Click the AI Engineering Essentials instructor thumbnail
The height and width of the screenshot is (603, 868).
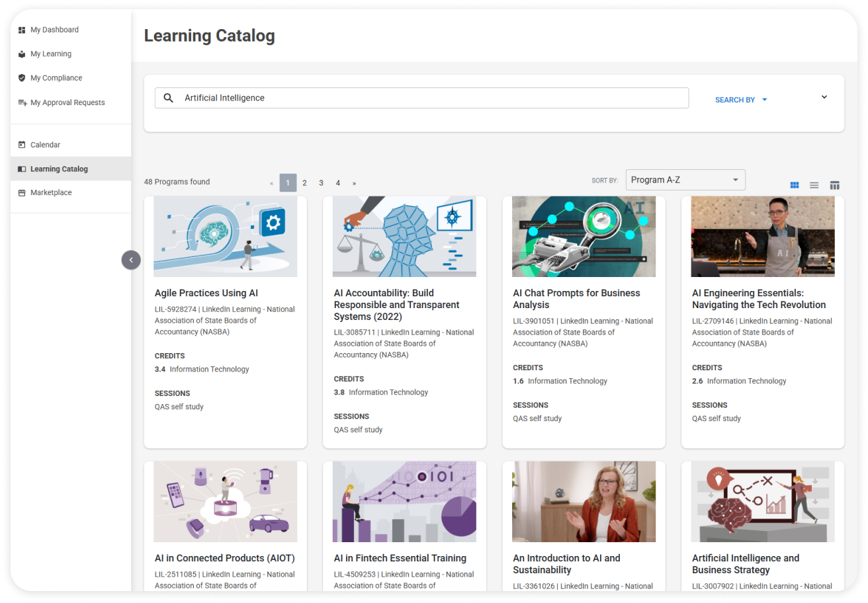click(763, 236)
